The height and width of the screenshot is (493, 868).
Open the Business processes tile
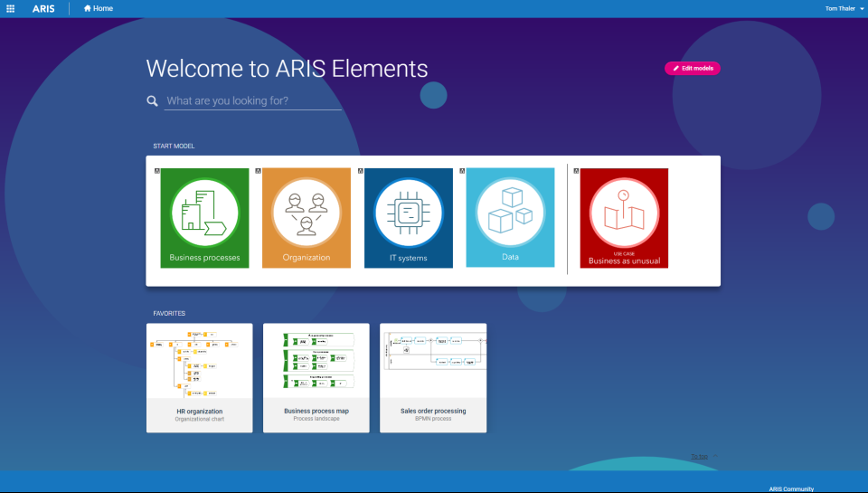point(205,218)
